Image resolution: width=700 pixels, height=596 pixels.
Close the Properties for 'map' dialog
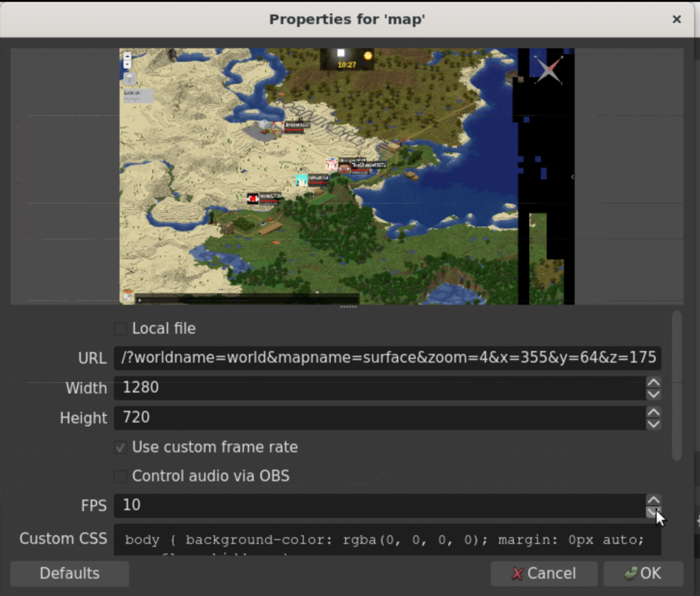coord(677,19)
